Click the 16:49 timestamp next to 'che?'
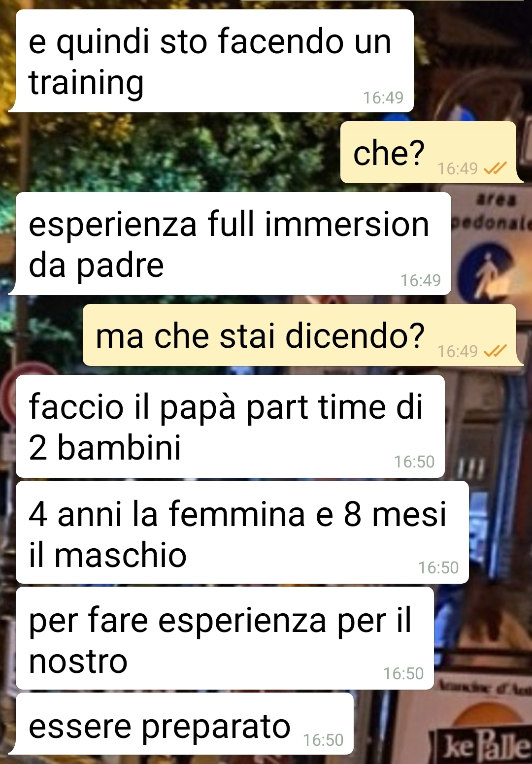Screen dimensions: 532x764 click(458, 168)
